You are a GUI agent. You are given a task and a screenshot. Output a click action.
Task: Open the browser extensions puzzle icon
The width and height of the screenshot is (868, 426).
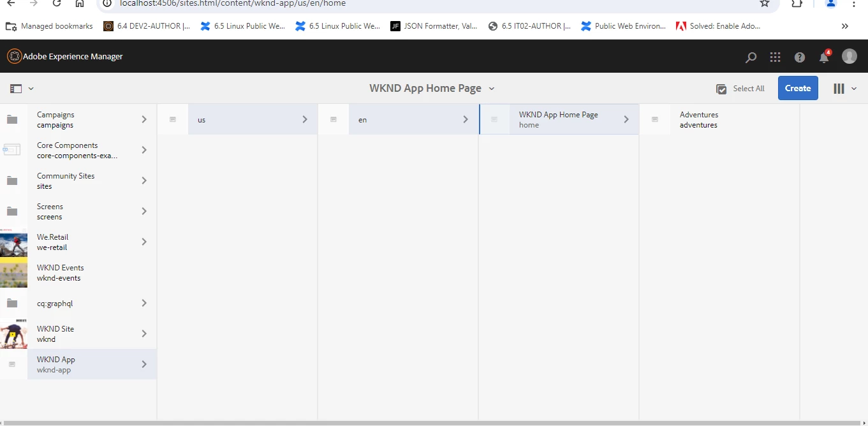pyautogui.click(x=797, y=3)
